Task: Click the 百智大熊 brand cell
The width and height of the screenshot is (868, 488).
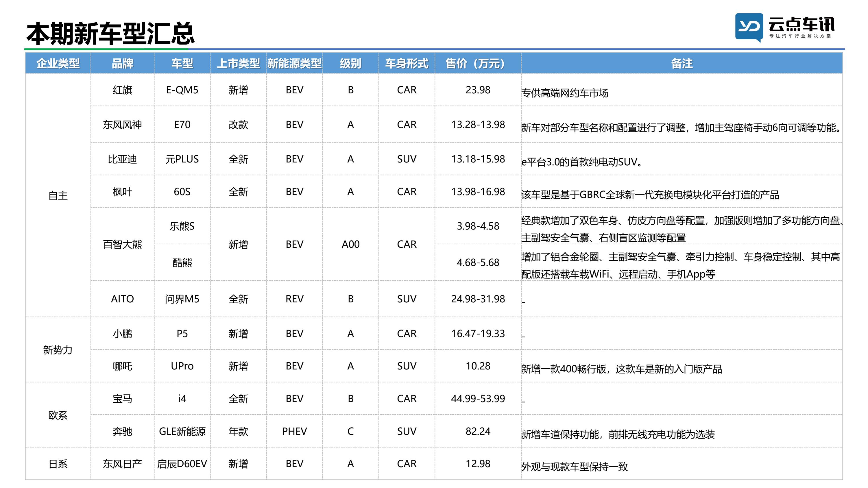Action: tap(122, 244)
